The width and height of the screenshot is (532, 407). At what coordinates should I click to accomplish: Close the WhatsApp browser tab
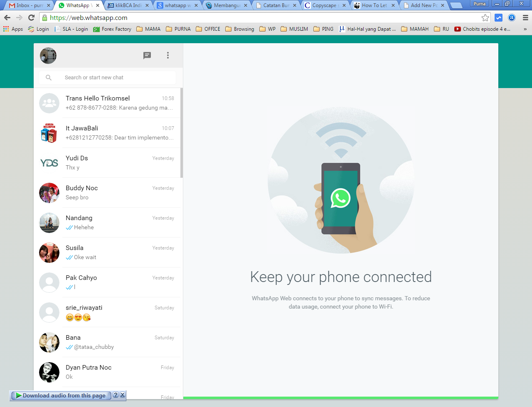click(x=98, y=5)
